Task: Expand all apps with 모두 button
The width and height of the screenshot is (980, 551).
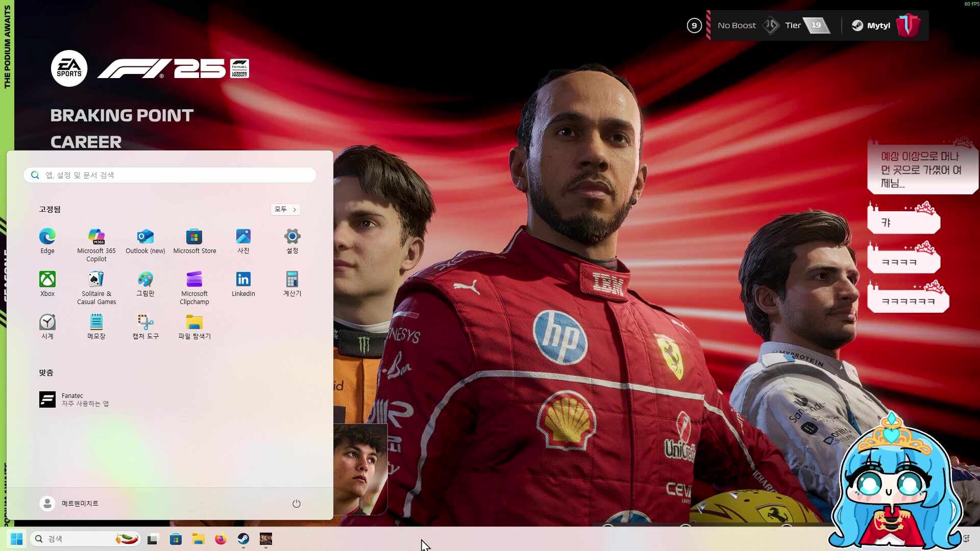Action: click(x=285, y=209)
